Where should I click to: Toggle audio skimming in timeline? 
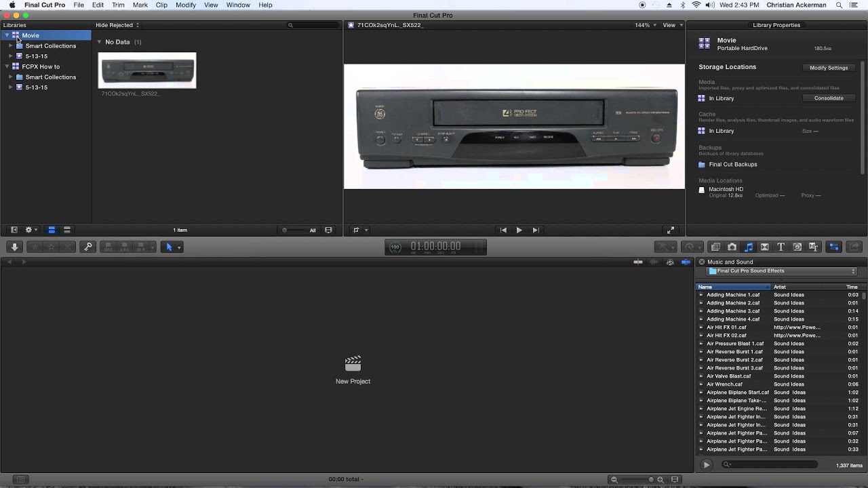click(654, 262)
